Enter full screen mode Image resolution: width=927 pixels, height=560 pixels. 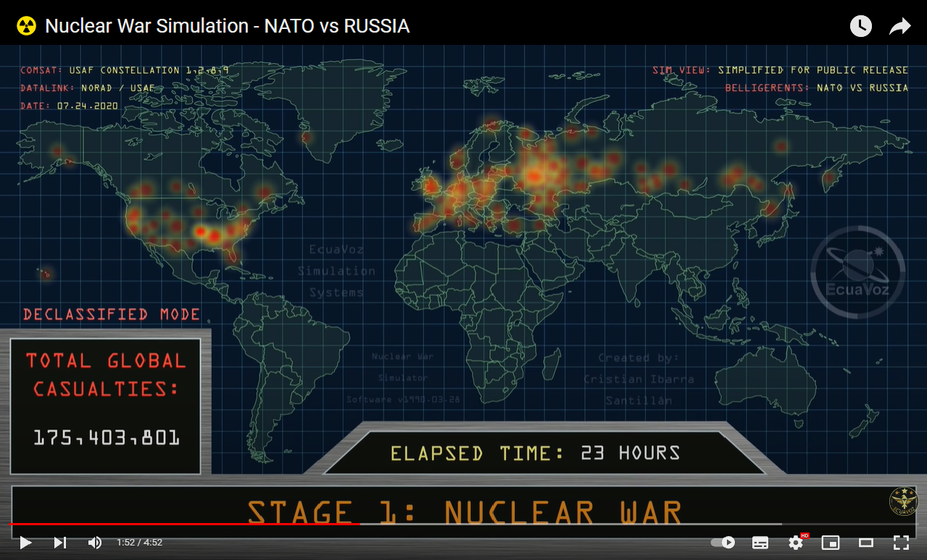(x=901, y=542)
